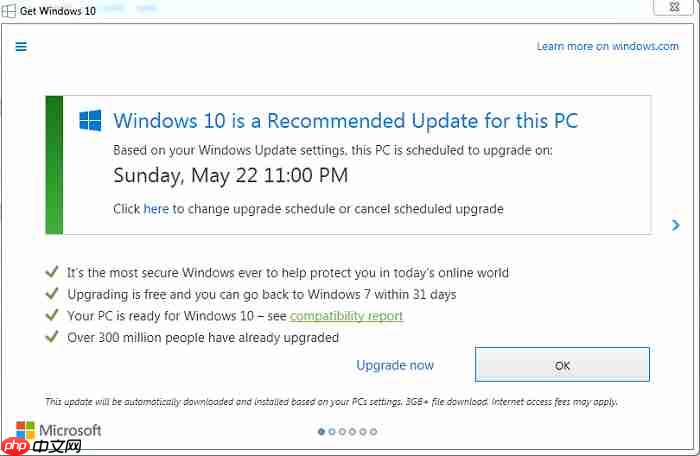Click the Windows logo beside the headline
The height and width of the screenshot is (456, 700).
(91, 121)
